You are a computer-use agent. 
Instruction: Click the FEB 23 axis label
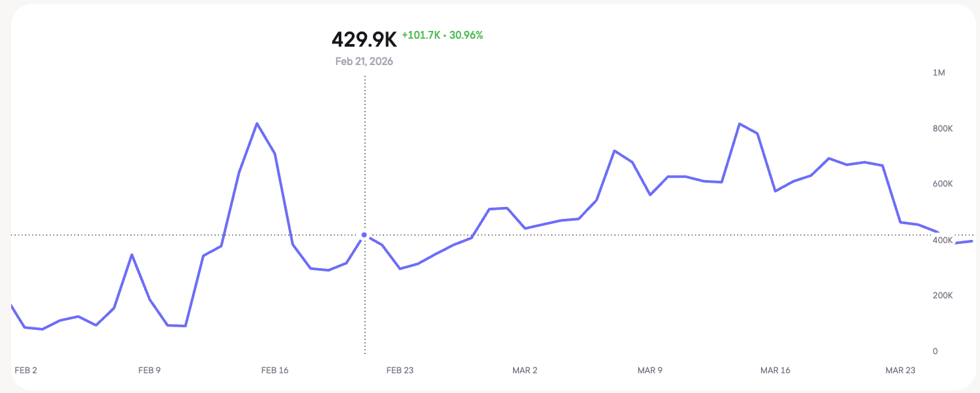coord(400,371)
